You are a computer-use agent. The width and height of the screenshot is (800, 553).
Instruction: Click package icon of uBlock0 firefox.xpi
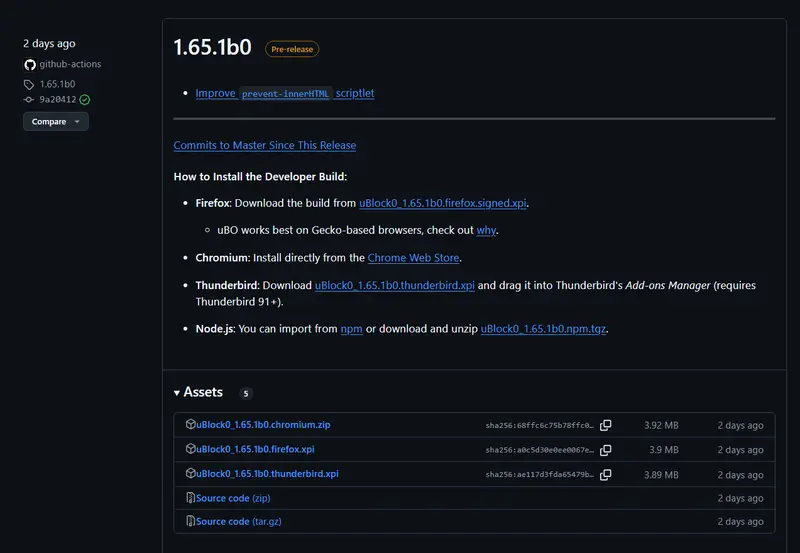click(x=190, y=448)
